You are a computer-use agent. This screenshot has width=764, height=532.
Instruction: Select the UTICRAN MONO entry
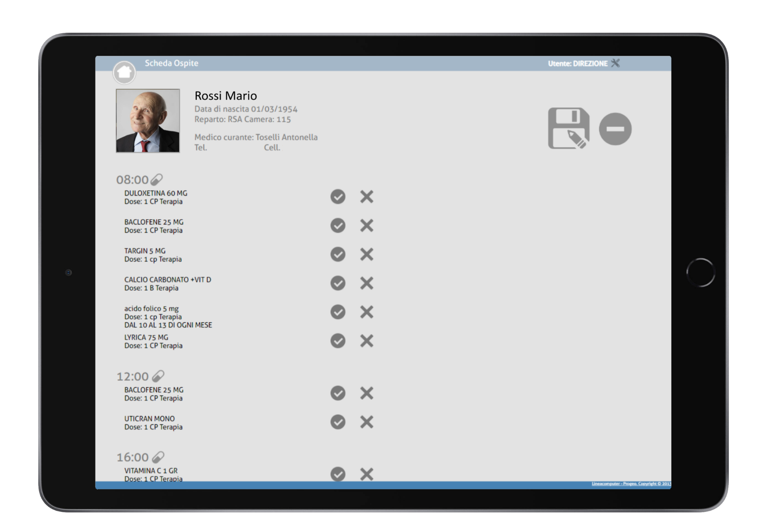[x=153, y=423]
